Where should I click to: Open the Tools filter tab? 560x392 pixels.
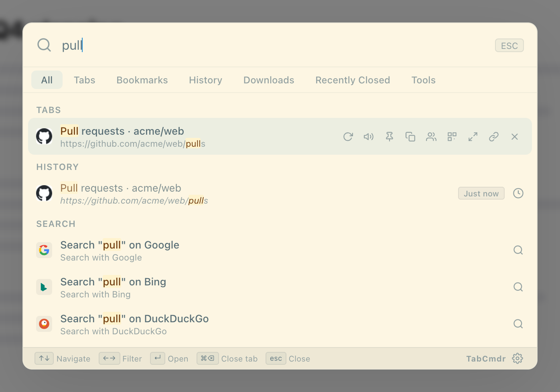coord(424,80)
